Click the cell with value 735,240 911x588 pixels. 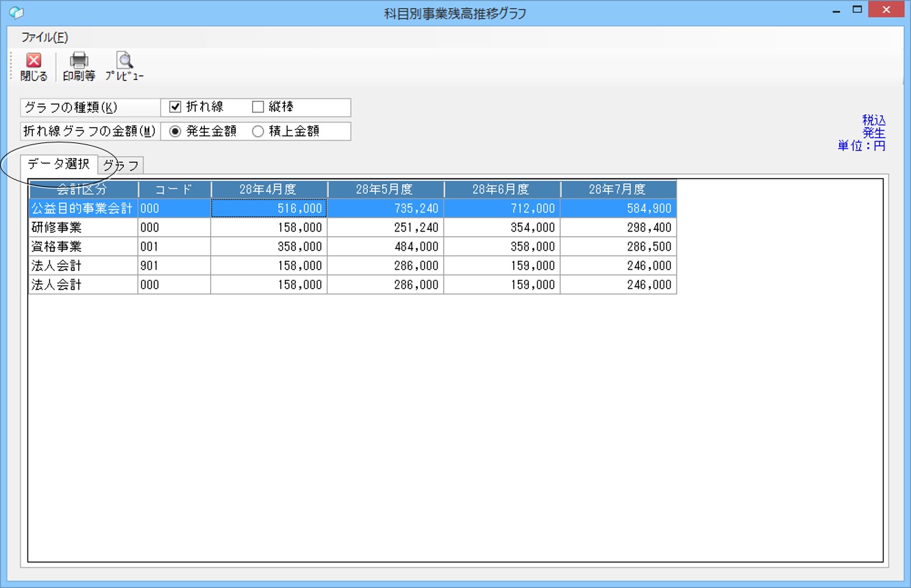386,208
